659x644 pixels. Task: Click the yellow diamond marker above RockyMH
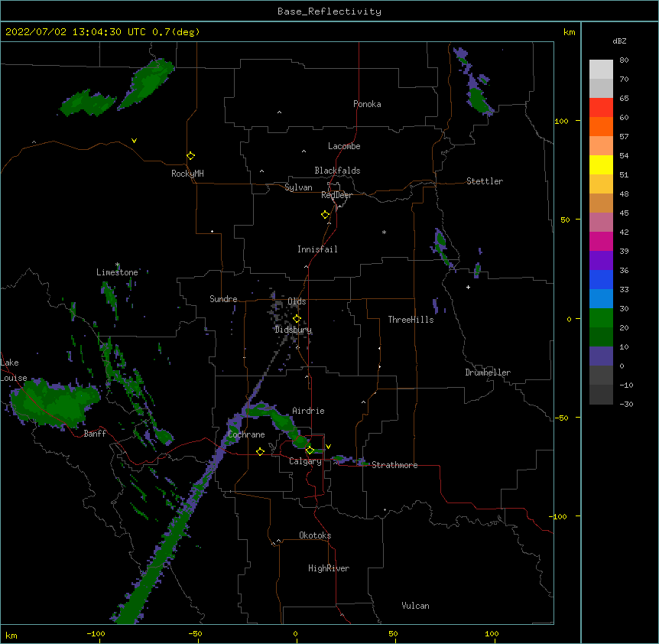pos(190,156)
